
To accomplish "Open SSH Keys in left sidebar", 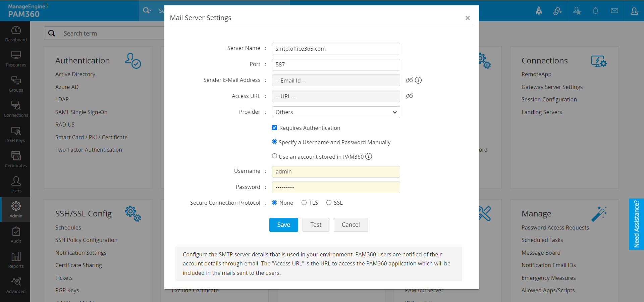I will pos(16,134).
